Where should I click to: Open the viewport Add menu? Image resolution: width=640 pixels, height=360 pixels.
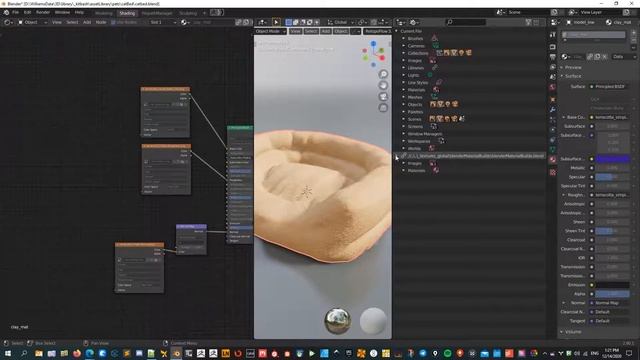coord(325,31)
